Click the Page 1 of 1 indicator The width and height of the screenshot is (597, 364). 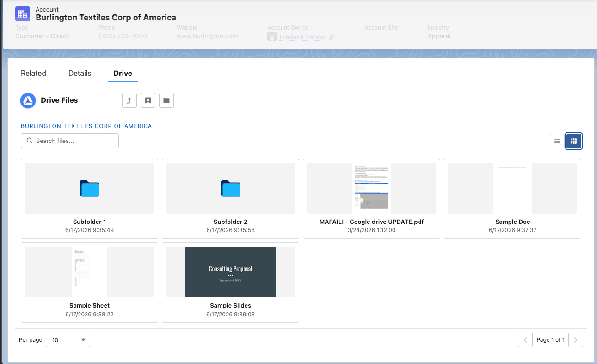point(551,340)
